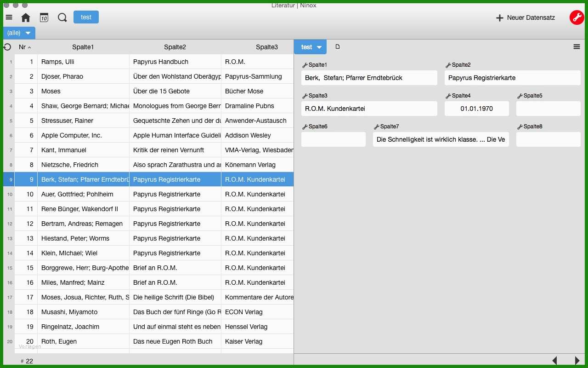This screenshot has height=368, width=588.
Task: Expand the test form tab dropdown
Action: pyautogui.click(x=319, y=47)
